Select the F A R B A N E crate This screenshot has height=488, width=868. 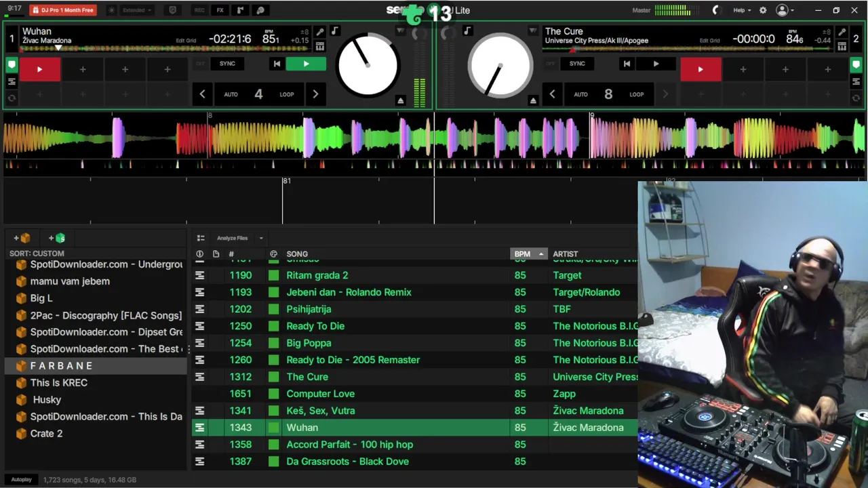(x=96, y=366)
